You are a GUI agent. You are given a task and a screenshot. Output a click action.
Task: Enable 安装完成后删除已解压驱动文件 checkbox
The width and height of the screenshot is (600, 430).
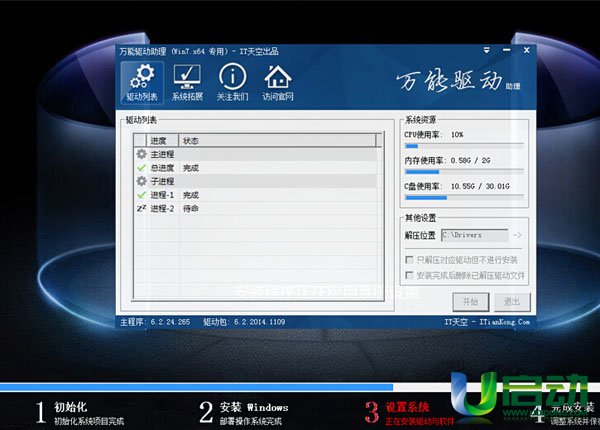[x=409, y=275]
